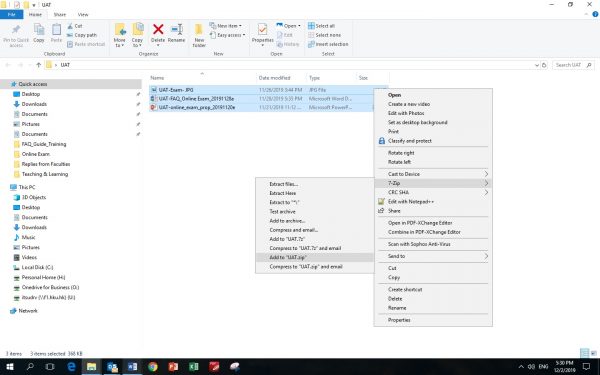Screen dimensions: 600x375
Task: Create a New folder from ribbon
Action: tap(199, 35)
